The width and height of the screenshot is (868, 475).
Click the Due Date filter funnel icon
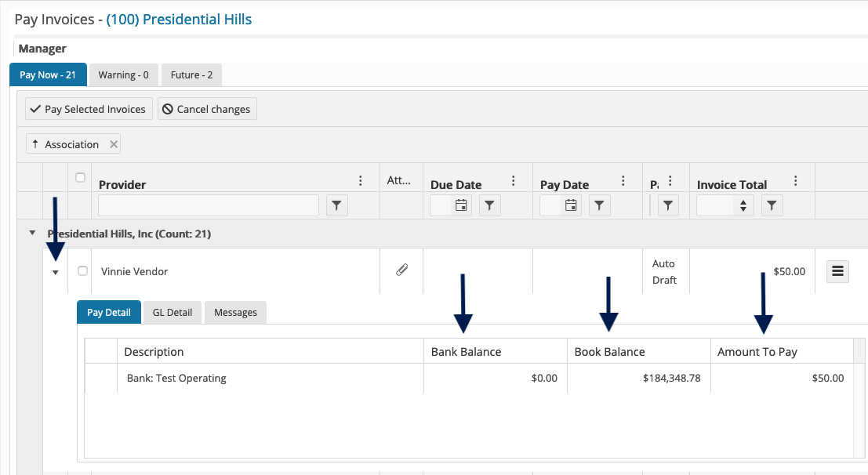click(489, 205)
